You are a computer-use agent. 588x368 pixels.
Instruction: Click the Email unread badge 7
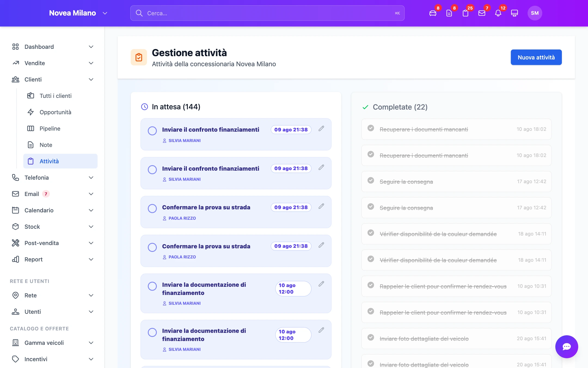pos(46,194)
